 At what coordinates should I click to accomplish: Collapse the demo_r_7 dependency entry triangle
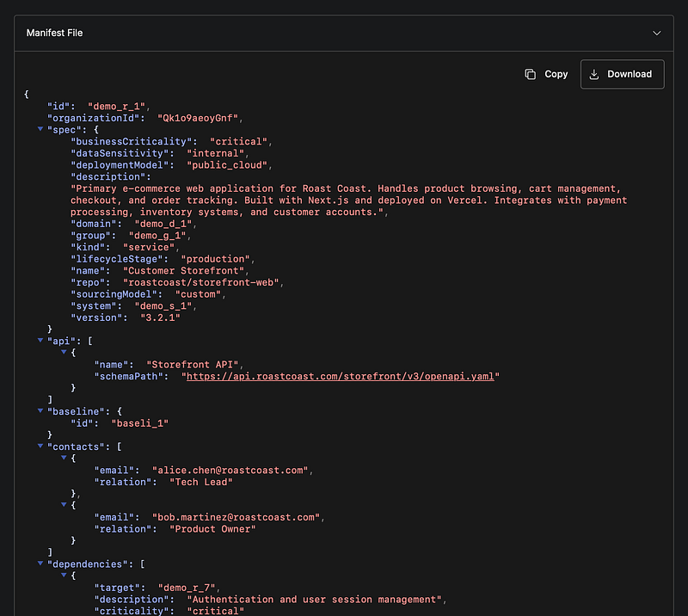64,576
